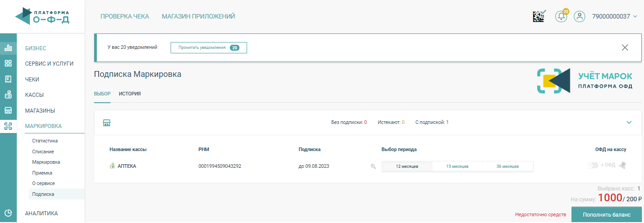Viewport: 644px width, 223px height.
Task: Open the СЕРВИС И УСЛУГИ section
Action: tap(49, 64)
